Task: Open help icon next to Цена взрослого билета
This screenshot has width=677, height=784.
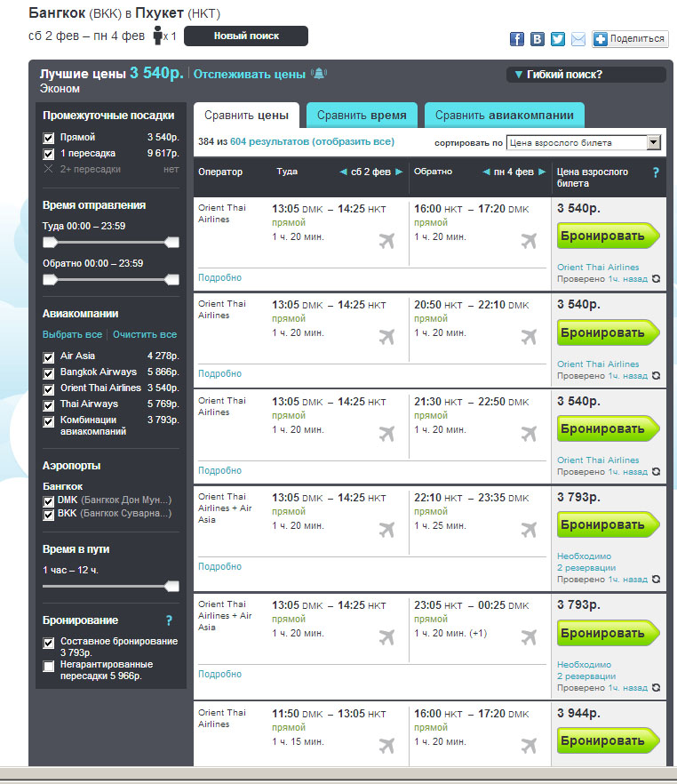Action: tap(656, 172)
